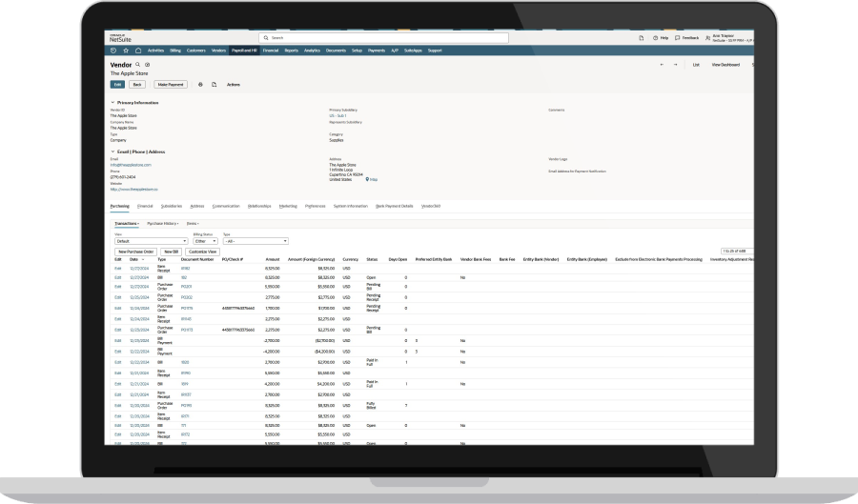Click the search magnifier beside Vendor title
Image resolution: width=858 pixels, height=504 pixels.
click(138, 65)
